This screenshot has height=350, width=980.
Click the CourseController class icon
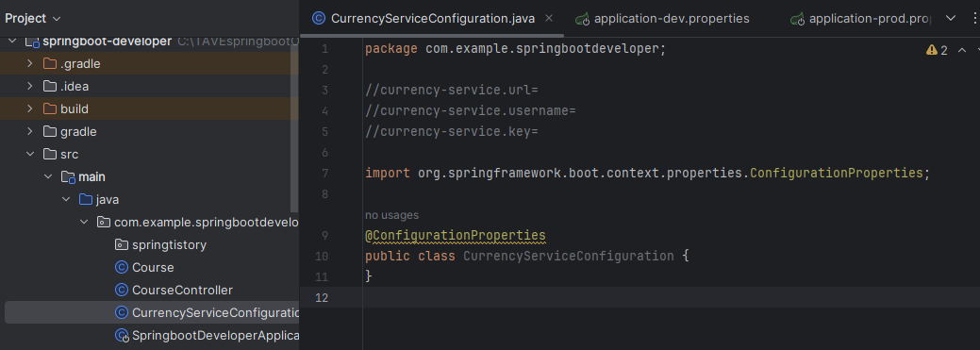click(x=122, y=290)
